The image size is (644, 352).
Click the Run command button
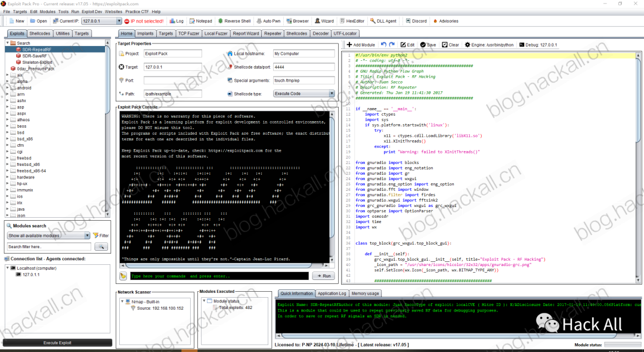(x=323, y=276)
